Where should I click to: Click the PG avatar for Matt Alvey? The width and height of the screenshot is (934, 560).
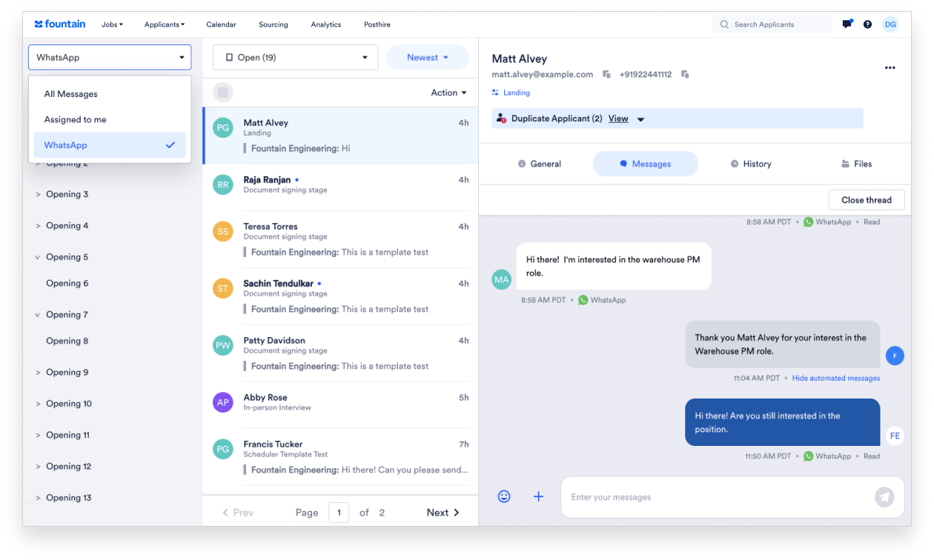click(223, 128)
